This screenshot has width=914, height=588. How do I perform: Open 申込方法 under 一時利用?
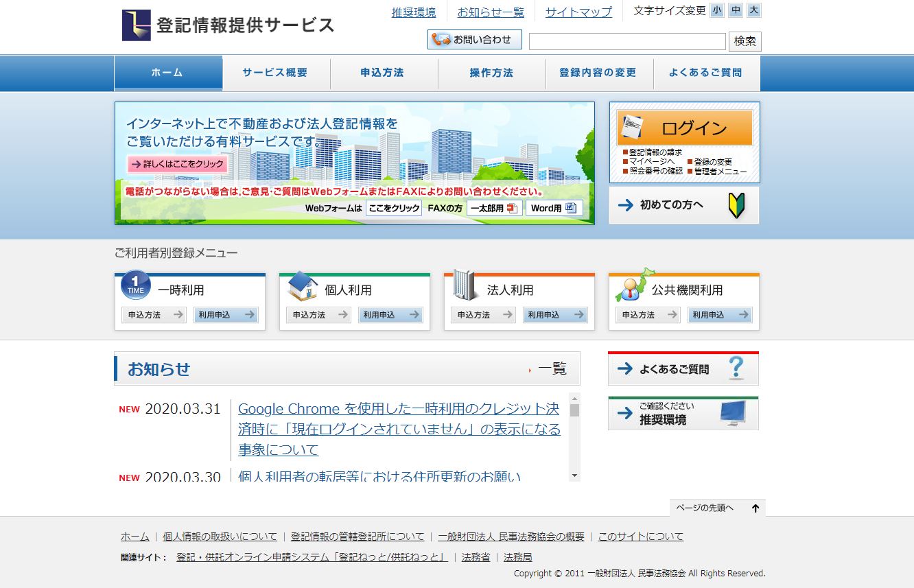click(154, 315)
